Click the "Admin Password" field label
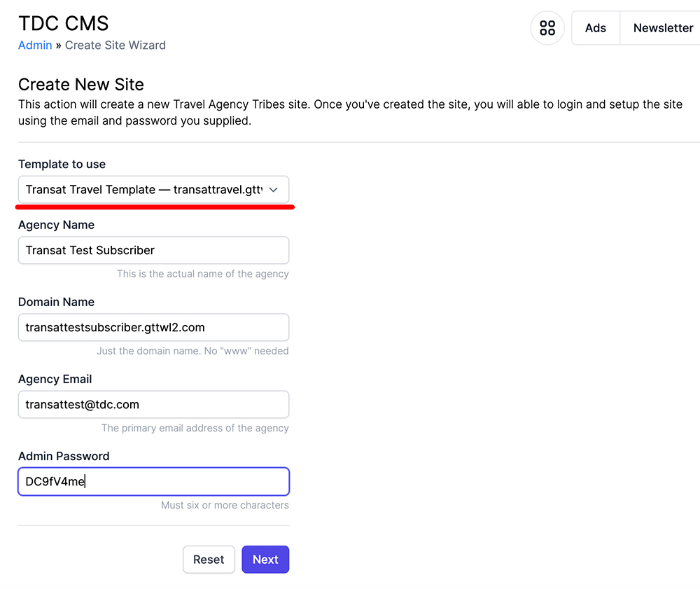The width and height of the screenshot is (700, 589). (x=64, y=456)
